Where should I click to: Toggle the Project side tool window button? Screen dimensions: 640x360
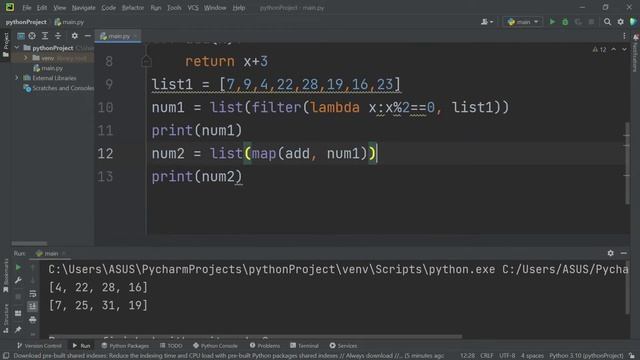pos(5,46)
